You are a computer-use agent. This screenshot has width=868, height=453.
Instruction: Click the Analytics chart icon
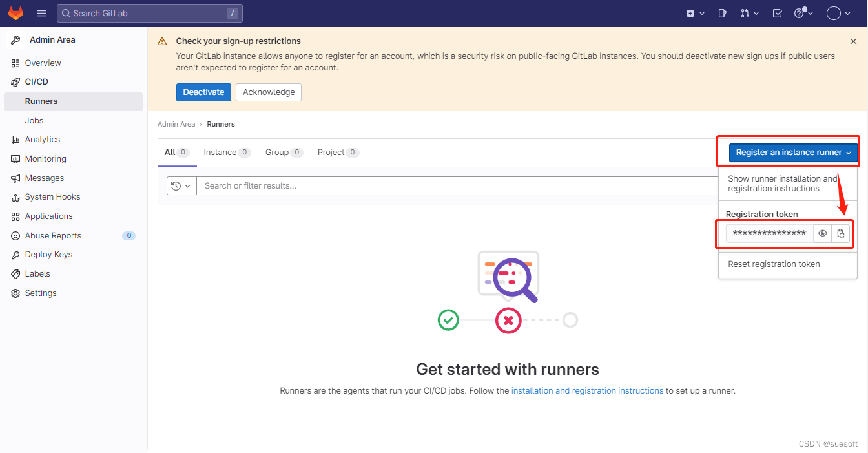(15, 140)
